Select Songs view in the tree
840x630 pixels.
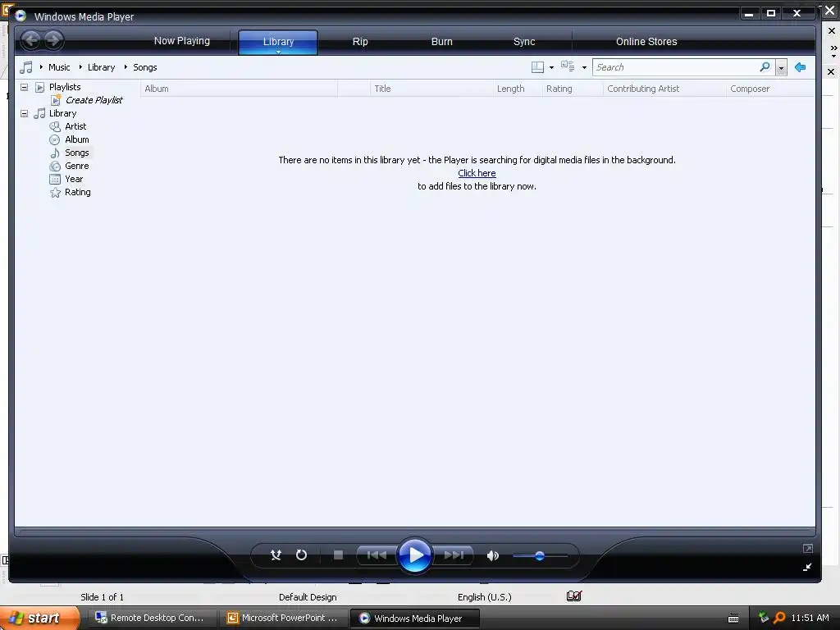(x=76, y=153)
